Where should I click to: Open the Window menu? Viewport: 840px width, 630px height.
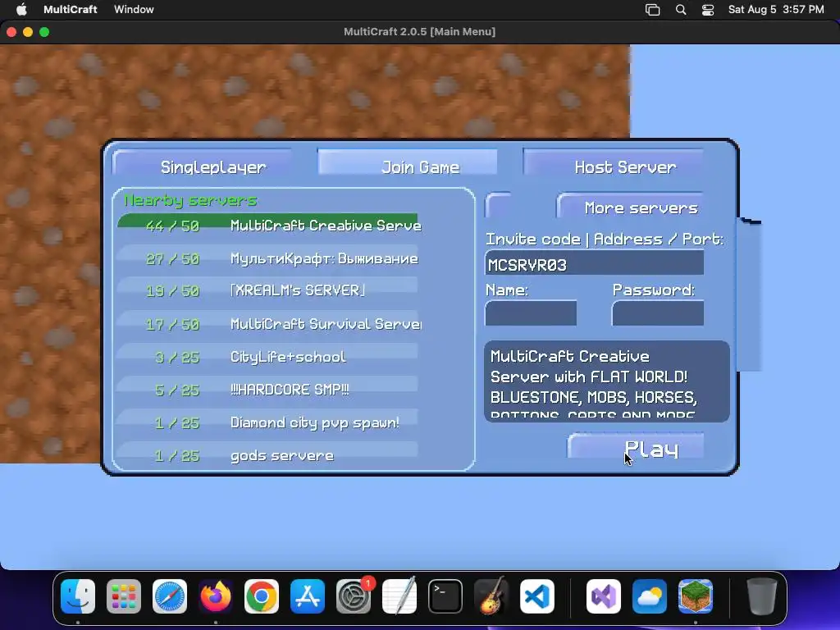click(134, 9)
